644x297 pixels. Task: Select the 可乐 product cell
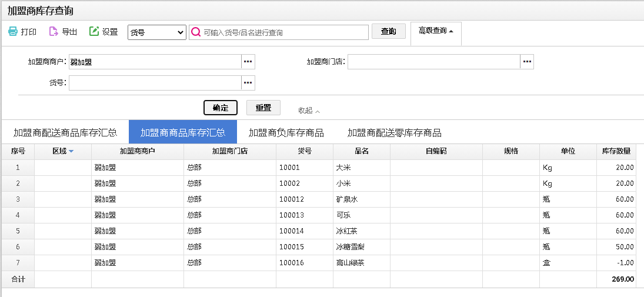tap(362, 215)
